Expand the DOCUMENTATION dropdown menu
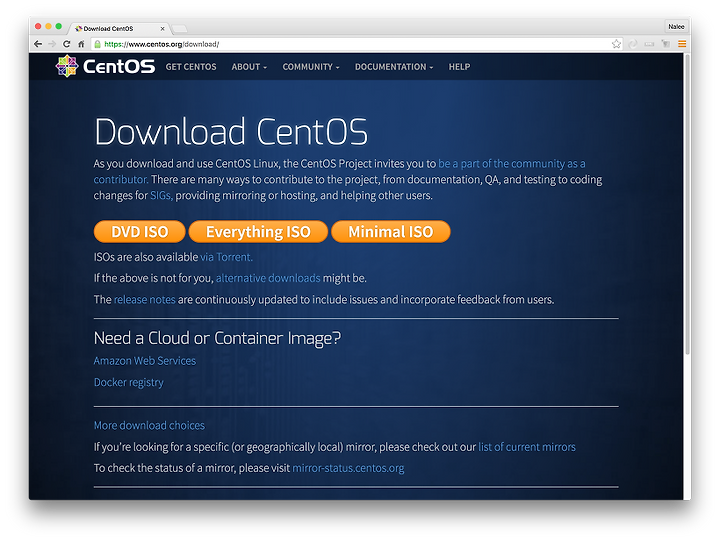The image size is (720, 541). click(394, 67)
